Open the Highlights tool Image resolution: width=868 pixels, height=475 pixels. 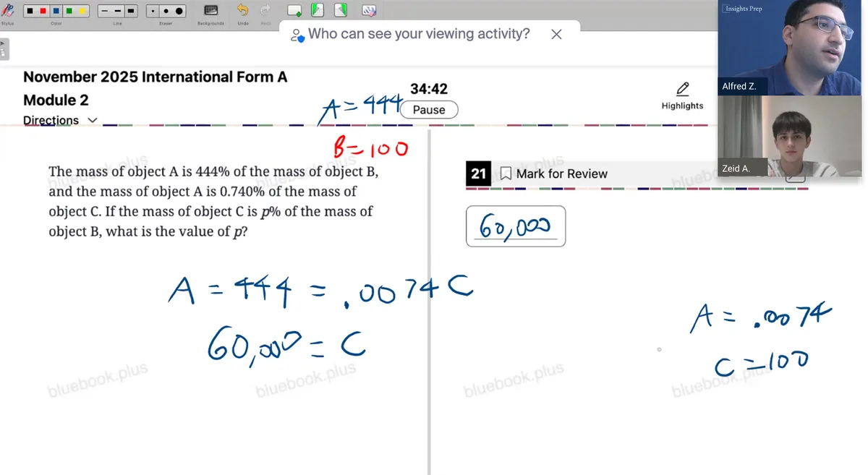coord(682,96)
